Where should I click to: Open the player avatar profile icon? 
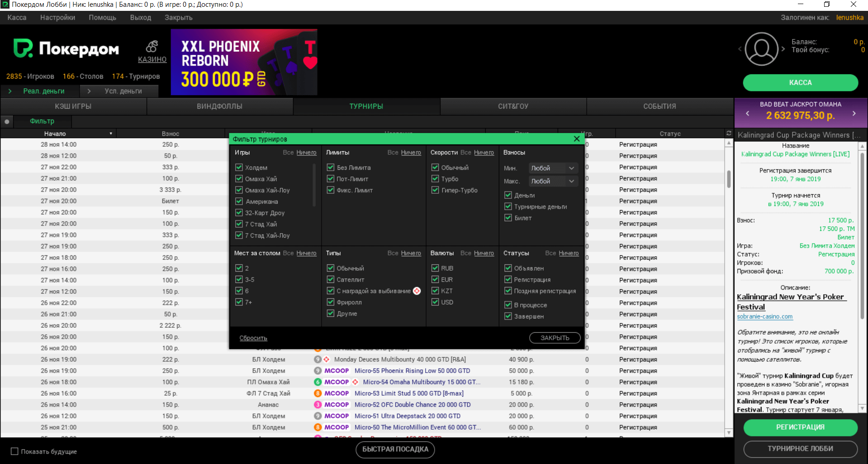click(x=762, y=49)
